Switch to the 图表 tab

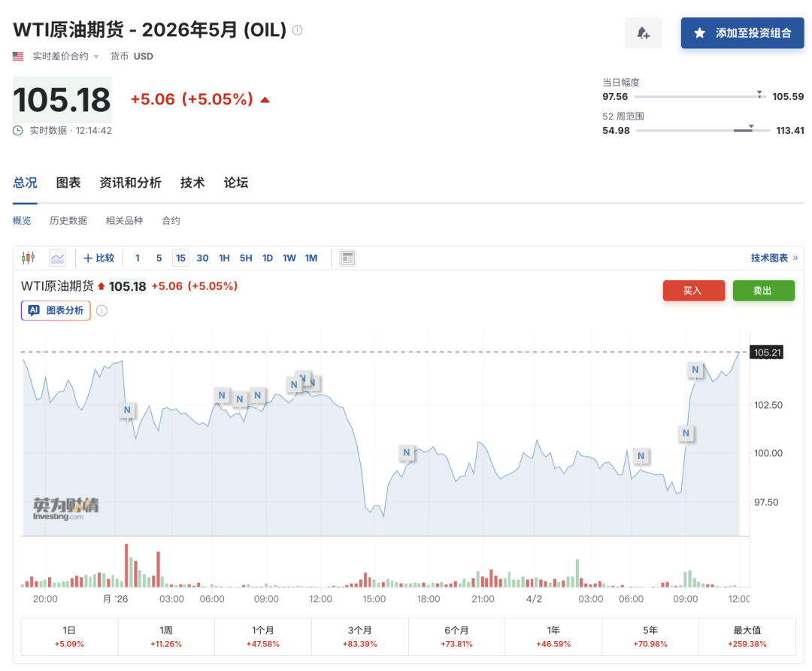[x=68, y=183]
